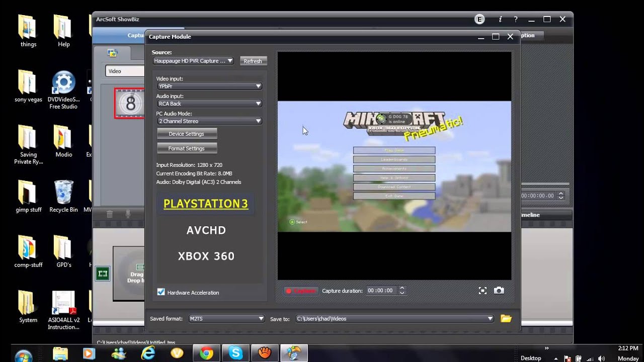Open the Modio folder on desktop
The image size is (644, 362).
(x=64, y=141)
